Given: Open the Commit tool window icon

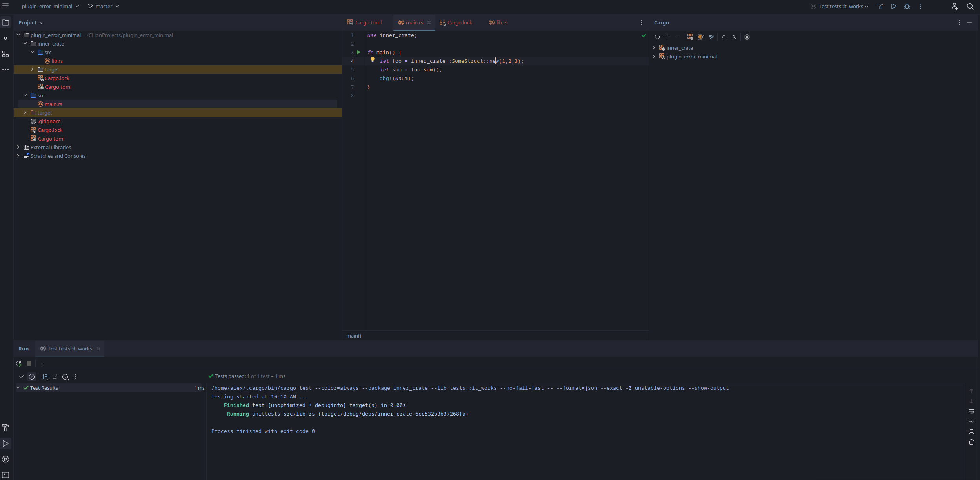Looking at the screenshot, I should pos(5,38).
